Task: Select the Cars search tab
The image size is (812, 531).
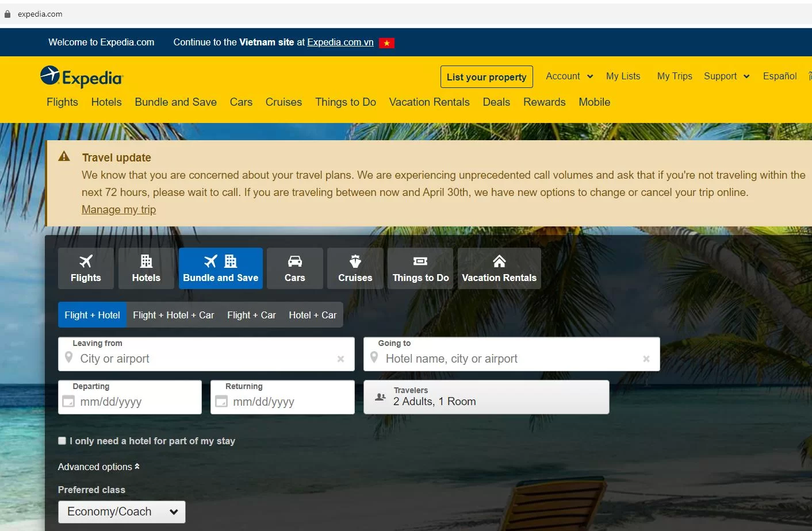Action: click(x=295, y=268)
